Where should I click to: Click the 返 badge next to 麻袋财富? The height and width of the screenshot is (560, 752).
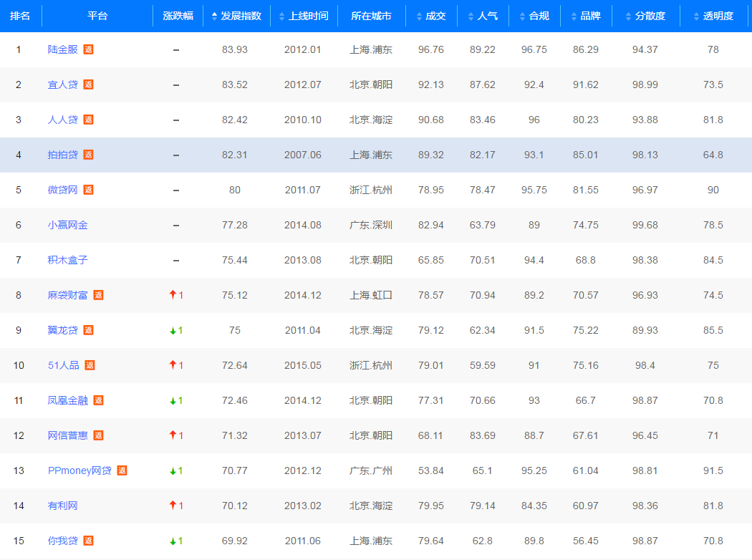98,295
